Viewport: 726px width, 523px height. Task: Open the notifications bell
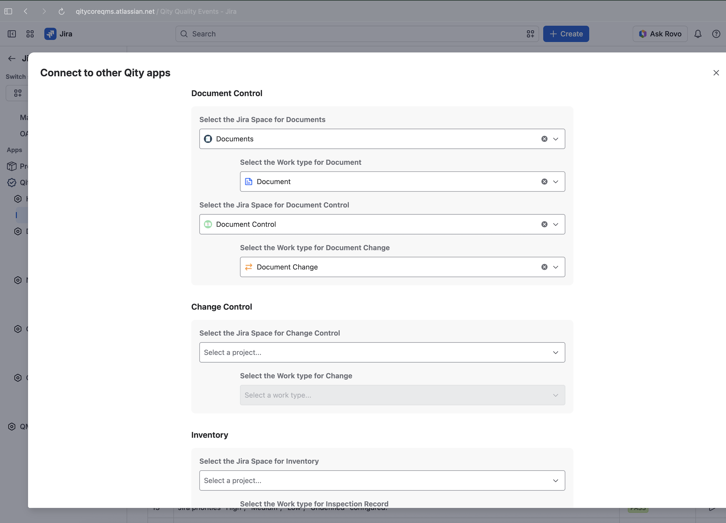click(698, 34)
